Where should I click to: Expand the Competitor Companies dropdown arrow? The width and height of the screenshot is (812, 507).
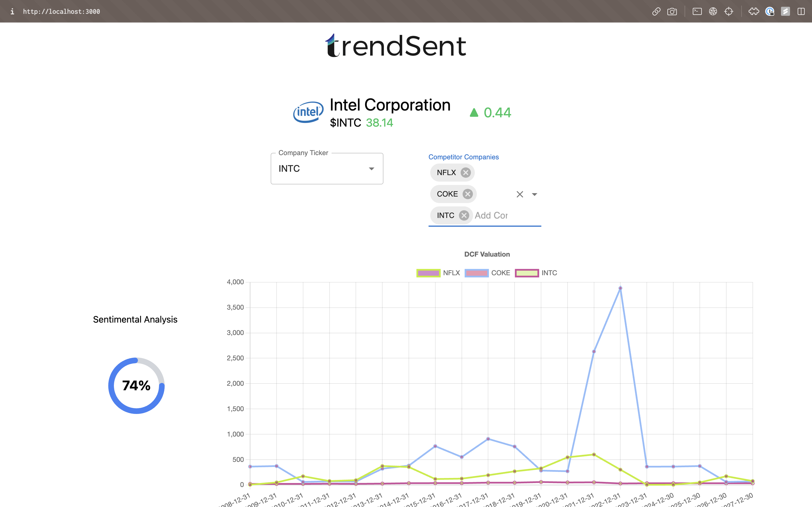[x=534, y=195]
